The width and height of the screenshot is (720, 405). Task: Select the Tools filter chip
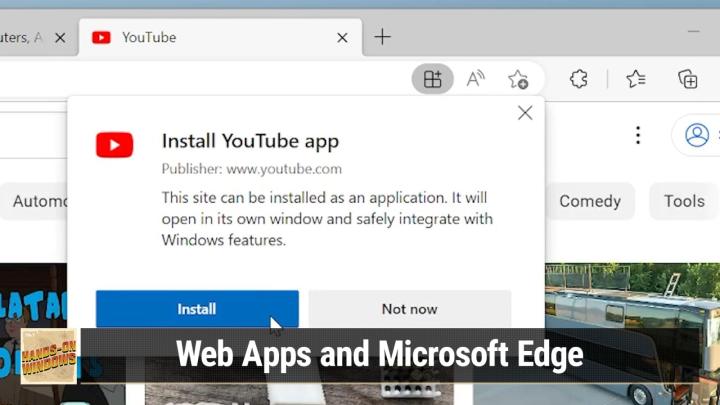point(684,201)
